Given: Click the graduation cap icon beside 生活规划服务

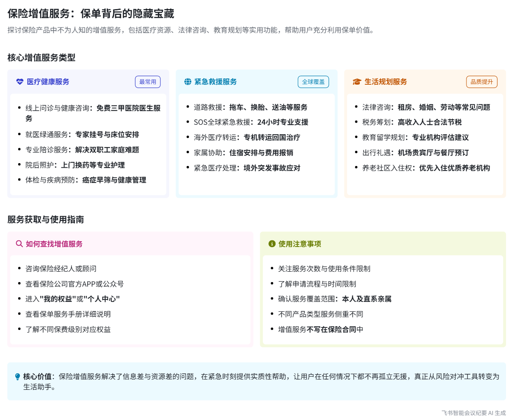Looking at the screenshot, I should (x=357, y=82).
